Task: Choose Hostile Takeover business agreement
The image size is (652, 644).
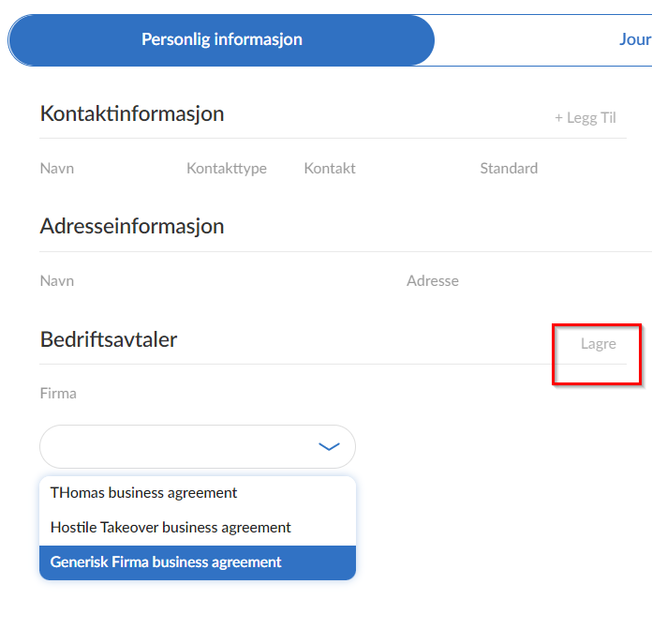Action: (170, 528)
